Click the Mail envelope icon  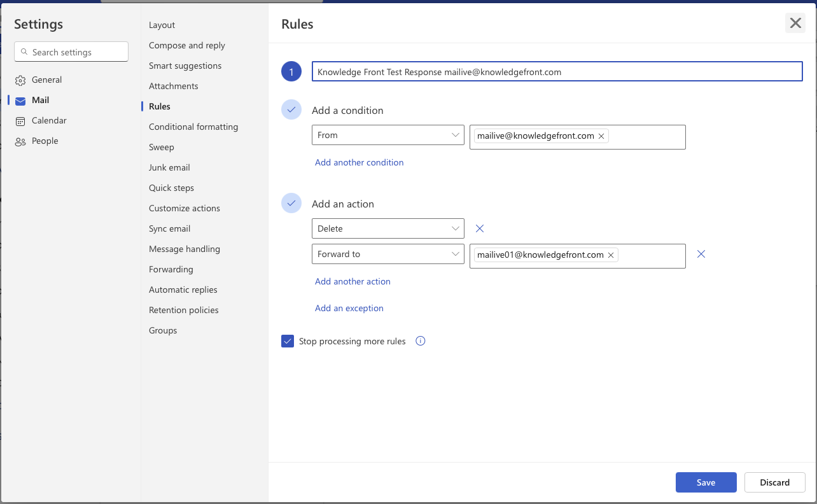coord(20,101)
